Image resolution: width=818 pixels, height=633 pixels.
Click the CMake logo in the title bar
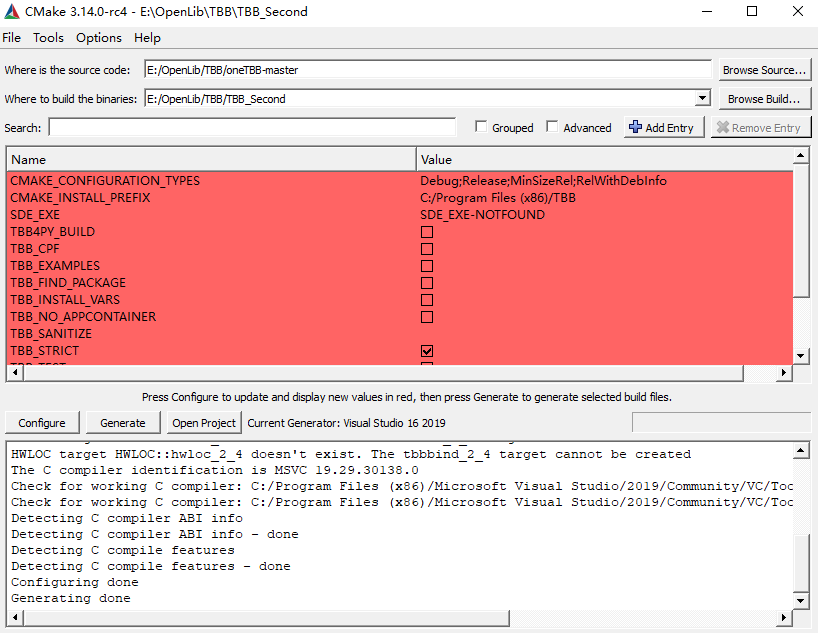[13, 11]
